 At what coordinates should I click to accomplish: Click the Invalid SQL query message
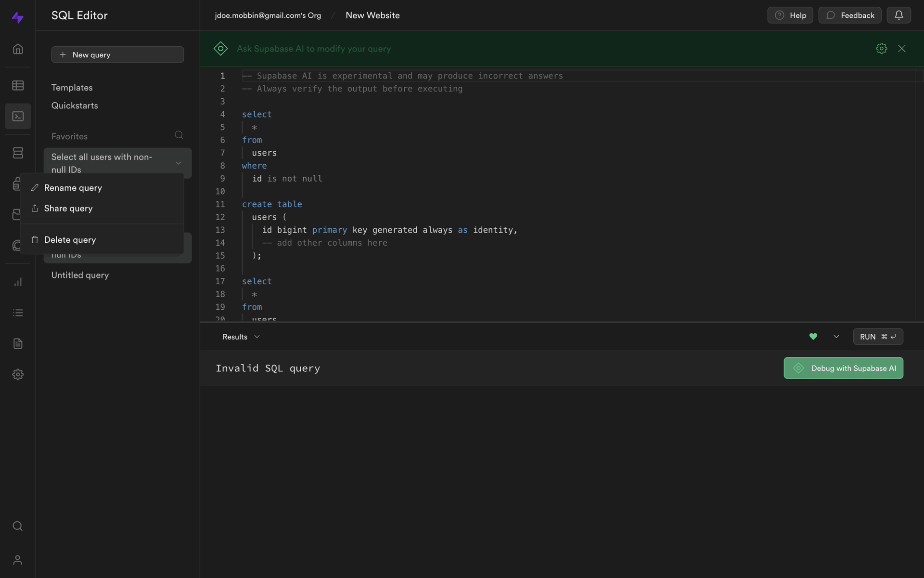(x=268, y=368)
